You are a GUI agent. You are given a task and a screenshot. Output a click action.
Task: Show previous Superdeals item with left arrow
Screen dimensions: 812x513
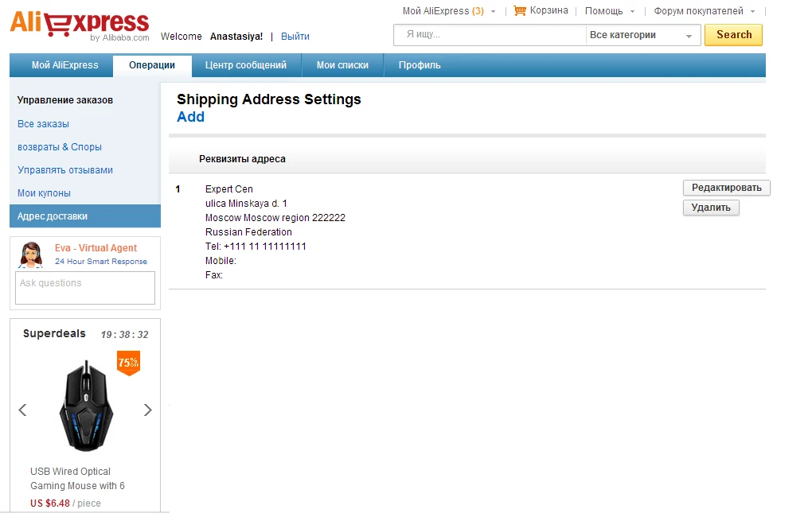pyautogui.click(x=22, y=410)
